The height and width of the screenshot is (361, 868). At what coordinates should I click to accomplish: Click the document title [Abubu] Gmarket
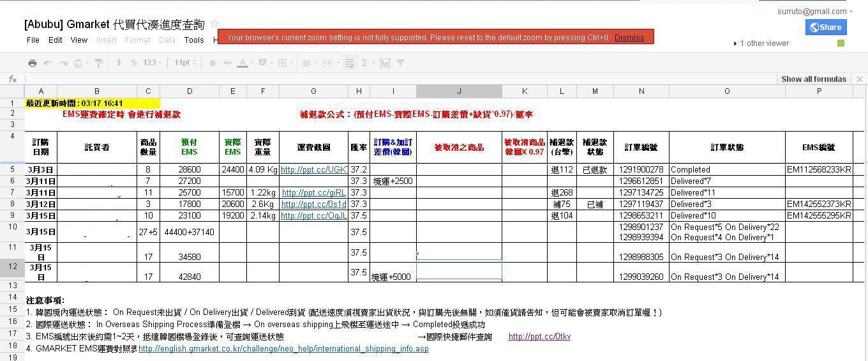point(114,24)
